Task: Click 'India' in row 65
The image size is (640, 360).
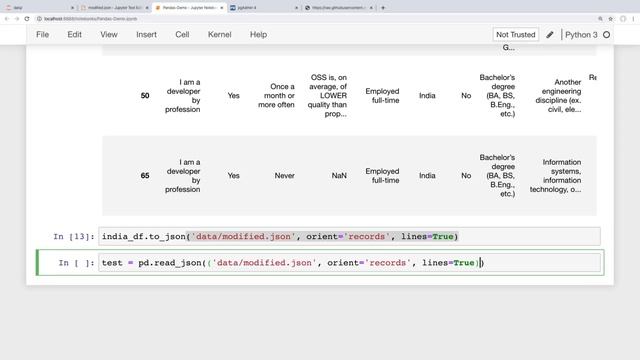Action: click(x=427, y=176)
